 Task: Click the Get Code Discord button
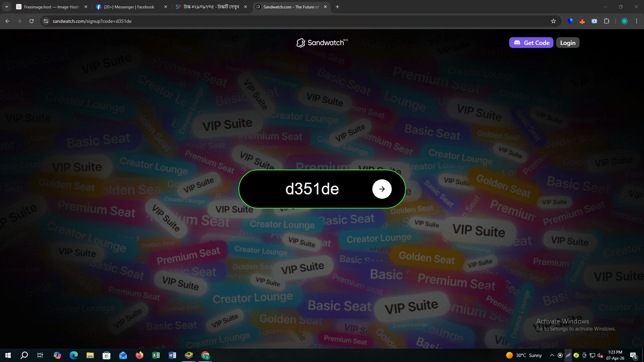point(531,43)
